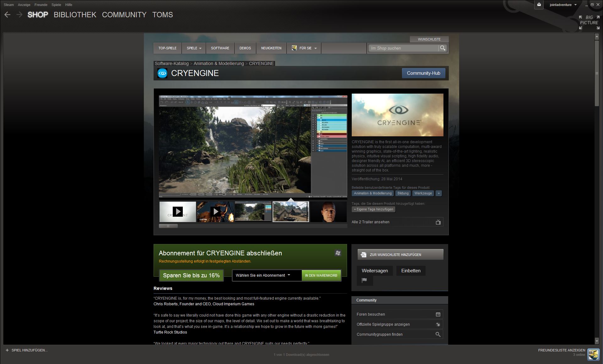Click FREUNDESLISTE ANZEIGEN text
Screen dimensions: 603x364
(x=562, y=350)
